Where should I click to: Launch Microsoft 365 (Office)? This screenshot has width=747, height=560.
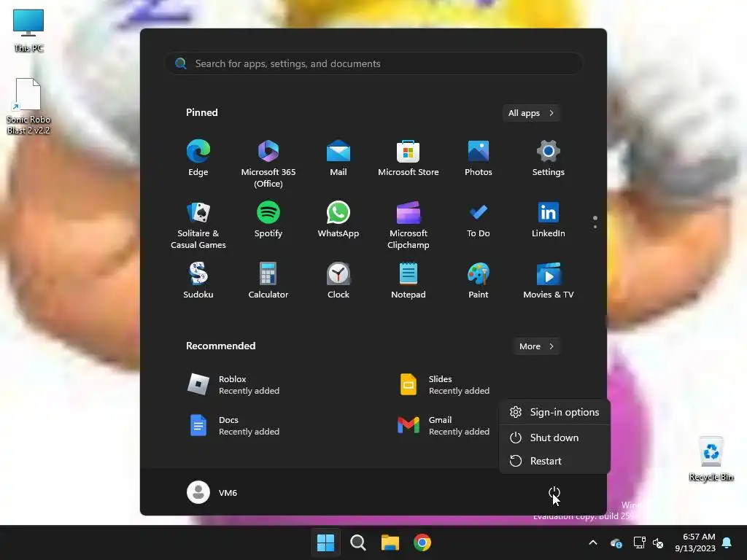[268, 164]
